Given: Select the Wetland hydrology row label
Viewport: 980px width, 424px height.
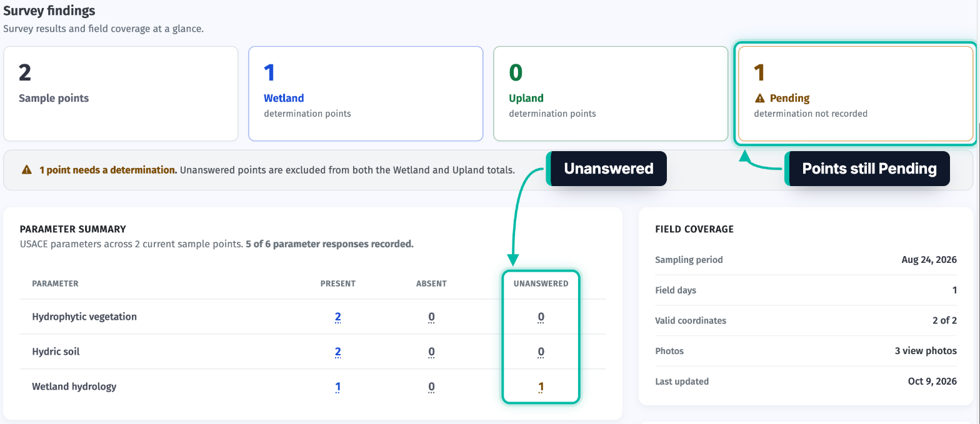Looking at the screenshot, I should (74, 387).
